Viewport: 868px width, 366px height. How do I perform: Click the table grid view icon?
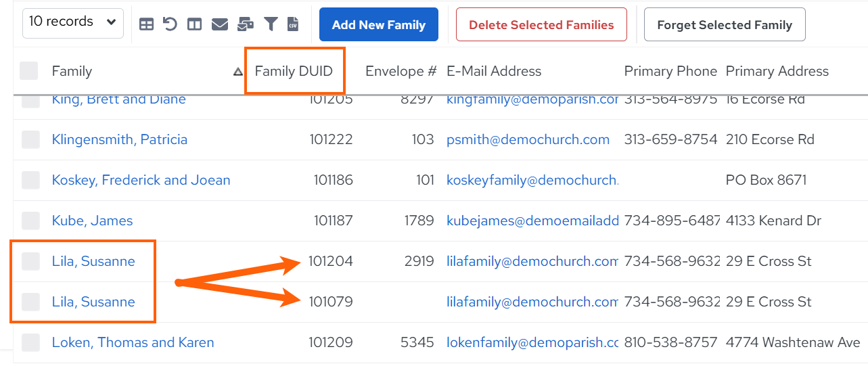pyautogui.click(x=146, y=24)
